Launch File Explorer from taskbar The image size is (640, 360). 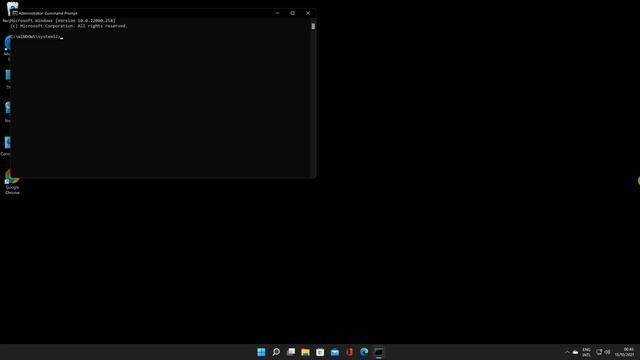click(x=305, y=352)
